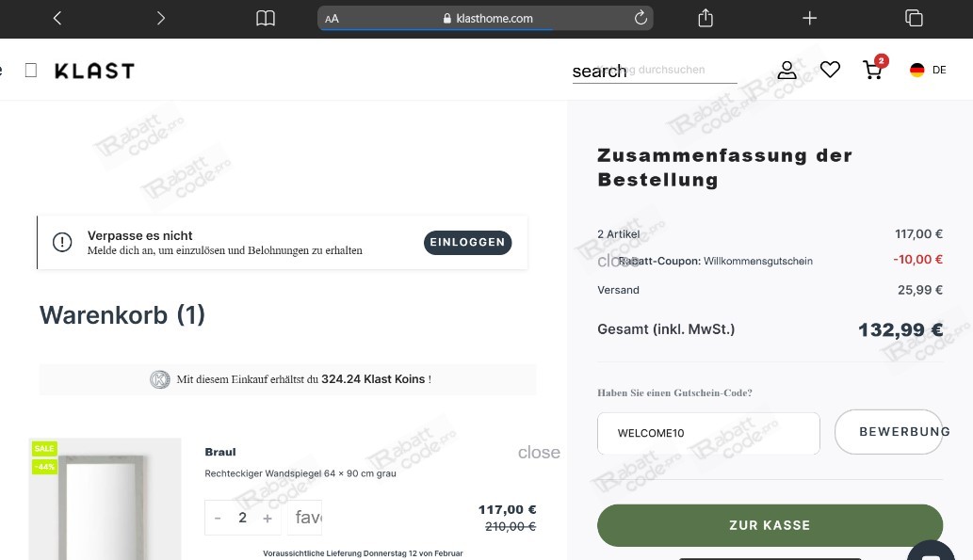The height and width of the screenshot is (560, 973).
Task: Open the DE language flag selector
Action: click(916, 69)
